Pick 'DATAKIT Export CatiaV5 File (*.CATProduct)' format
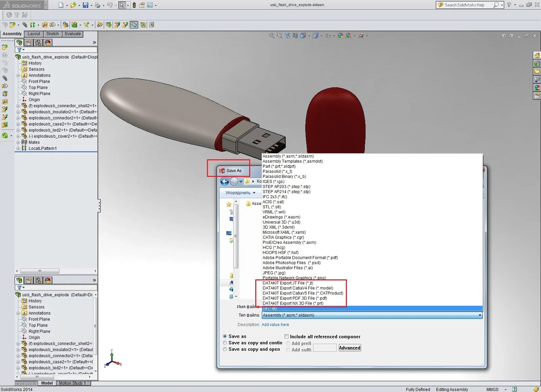This screenshot has height=392, width=541. [303, 293]
